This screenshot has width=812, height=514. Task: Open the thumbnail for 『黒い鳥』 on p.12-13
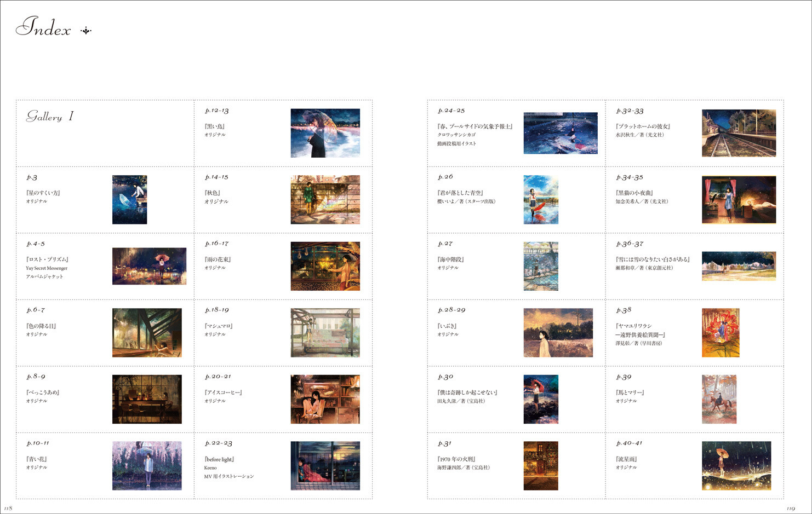click(x=325, y=134)
